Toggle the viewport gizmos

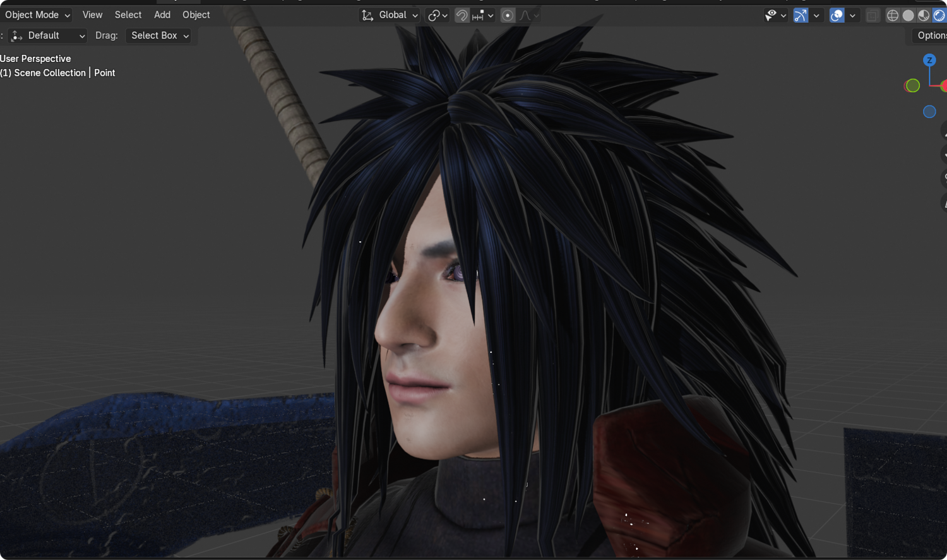(x=801, y=15)
